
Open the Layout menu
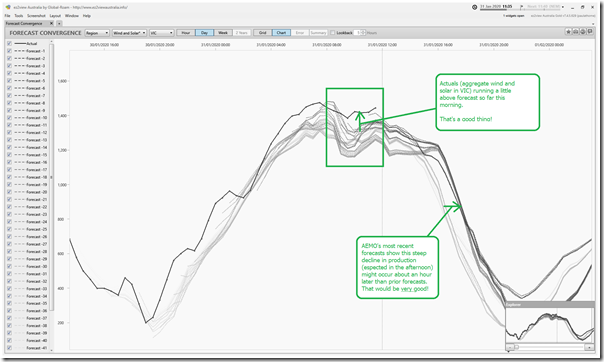pyautogui.click(x=55, y=16)
